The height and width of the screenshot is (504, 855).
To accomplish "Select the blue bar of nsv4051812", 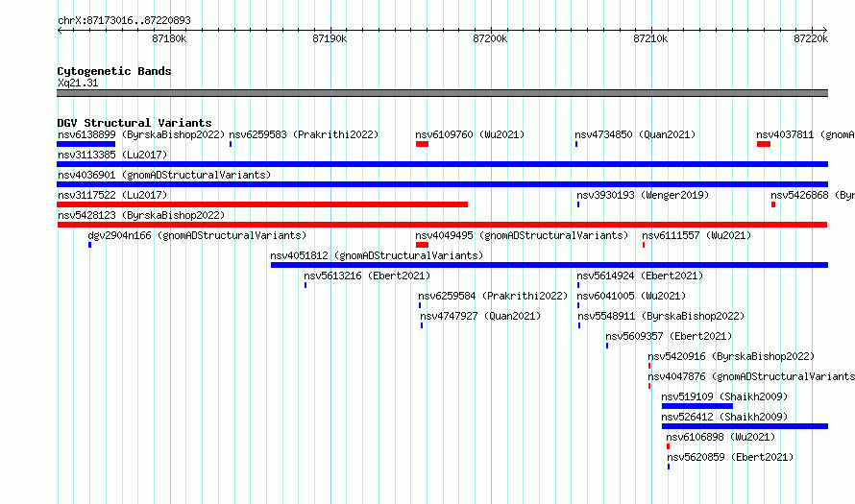I will [x=550, y=265].
